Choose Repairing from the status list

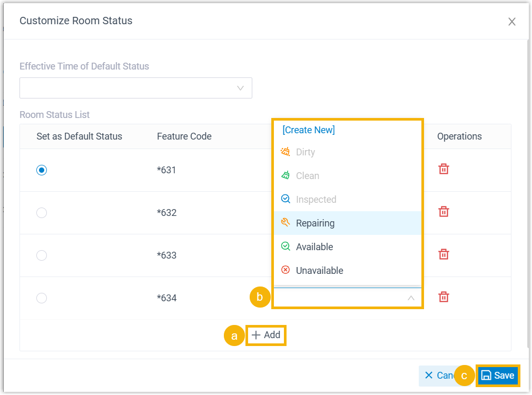pyautogui.click(x=315, y=223)
